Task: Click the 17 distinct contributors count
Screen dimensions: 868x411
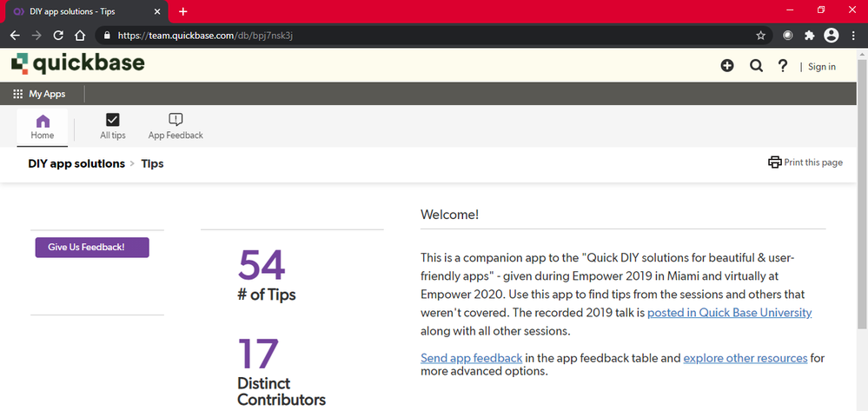Action: coord(257,354)
